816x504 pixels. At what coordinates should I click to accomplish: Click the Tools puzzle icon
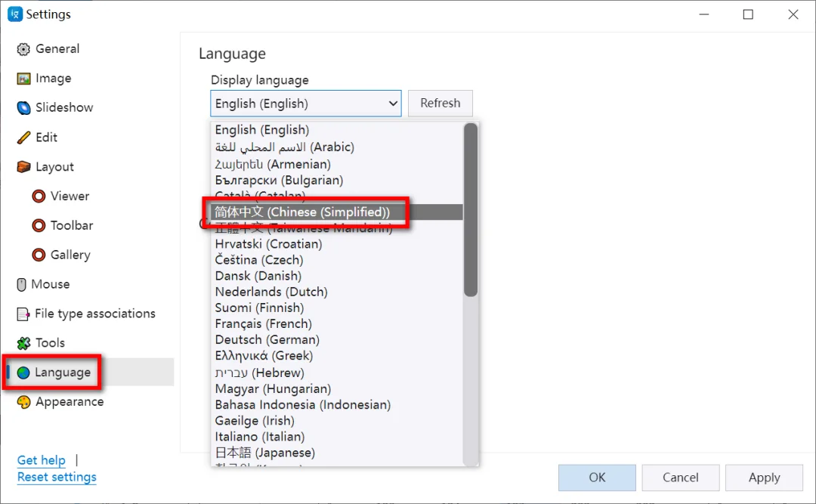coord(23,343)
